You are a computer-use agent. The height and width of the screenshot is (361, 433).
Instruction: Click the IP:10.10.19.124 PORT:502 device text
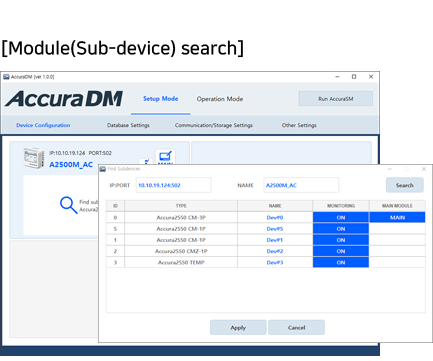80,153
